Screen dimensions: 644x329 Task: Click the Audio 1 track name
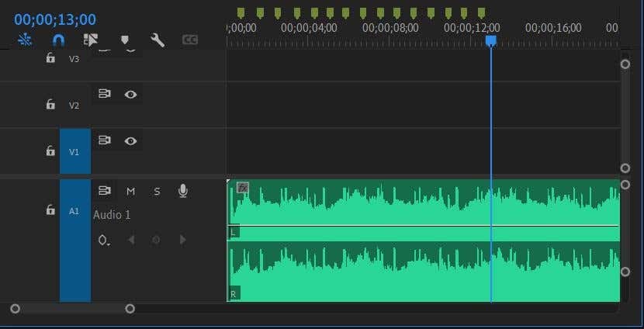[112, 215]
